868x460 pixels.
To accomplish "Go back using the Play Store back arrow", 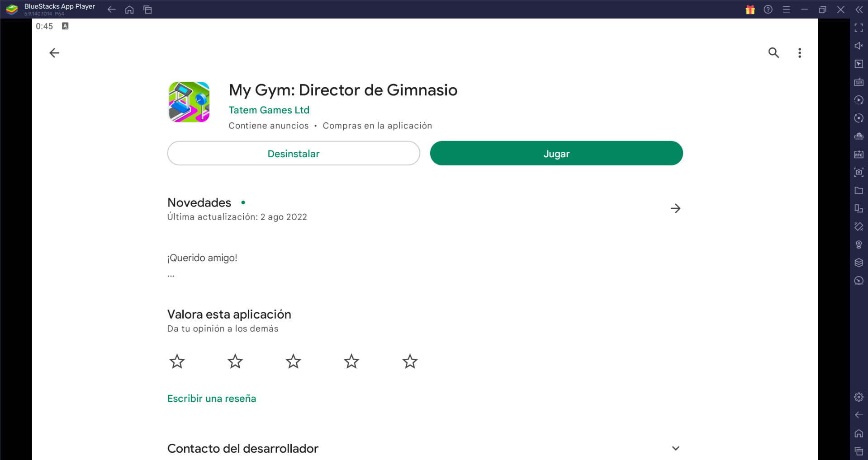I will 54,53.
